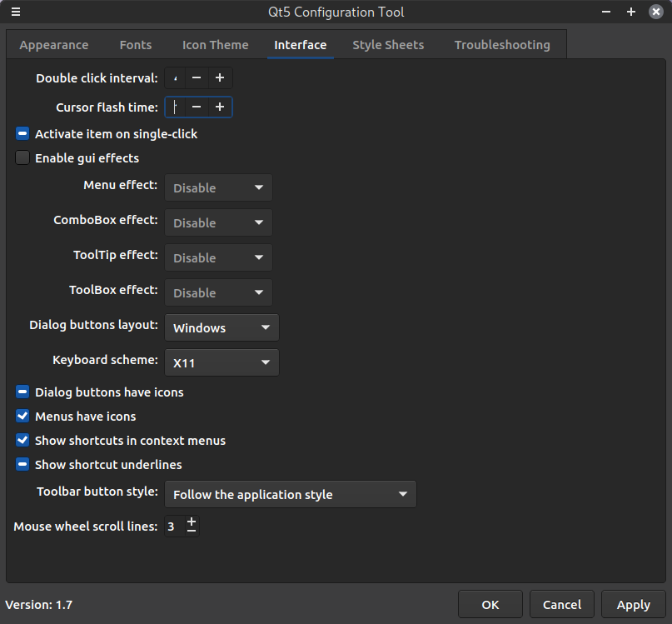The height and width of the screenshot is (624, 672).
Task: Enable gui effects checkbox
Action: coord(22,157)
